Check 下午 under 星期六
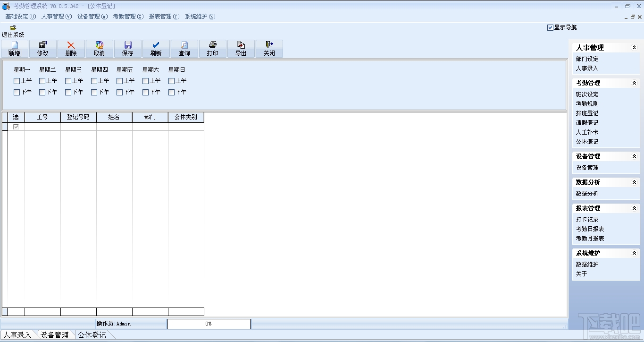 coord(146,92)
